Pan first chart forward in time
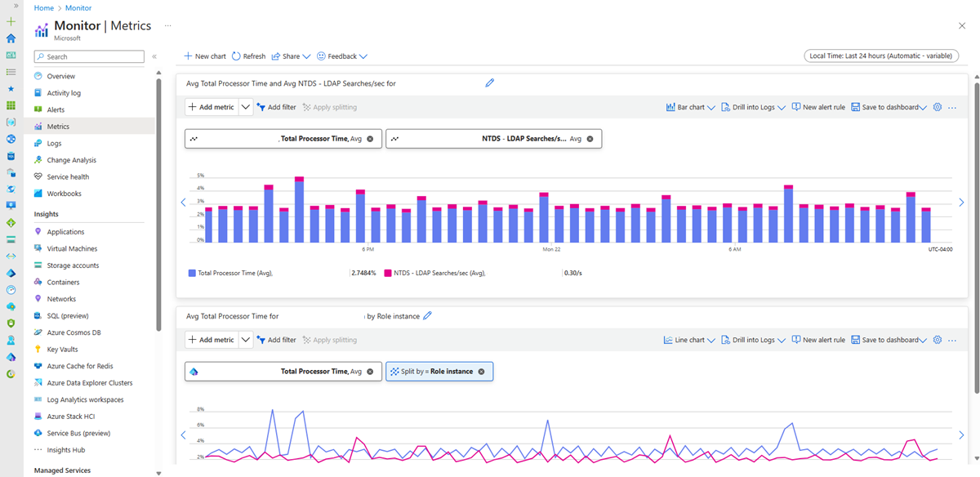980x477 pixels. pos(961,203)
